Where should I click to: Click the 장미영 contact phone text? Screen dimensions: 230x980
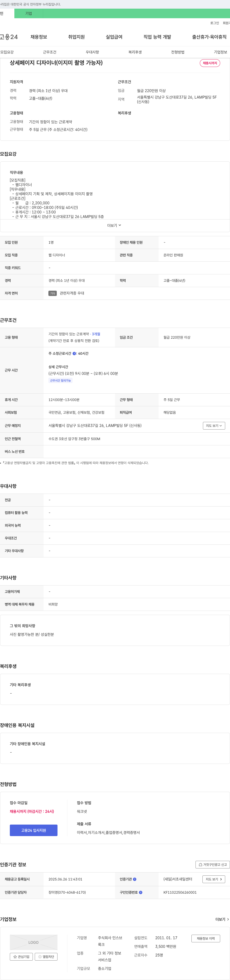pos(67,892)
